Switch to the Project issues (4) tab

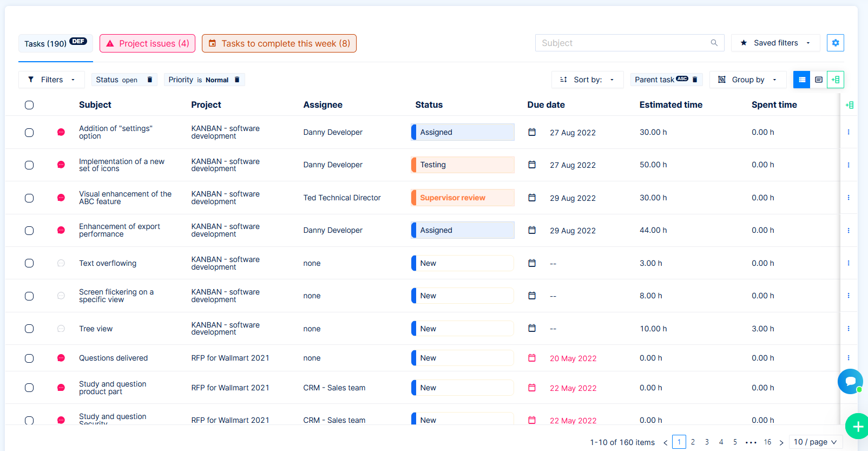(147, 43)
